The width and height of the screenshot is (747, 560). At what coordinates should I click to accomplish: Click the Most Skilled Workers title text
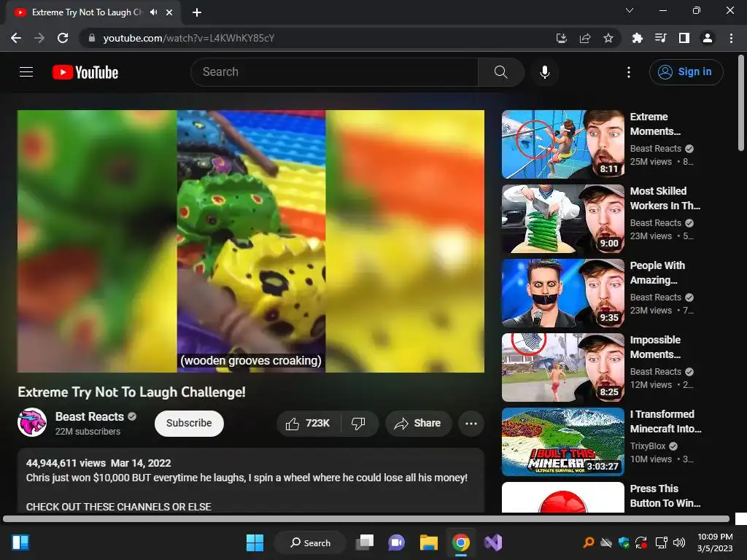point(665,198)
